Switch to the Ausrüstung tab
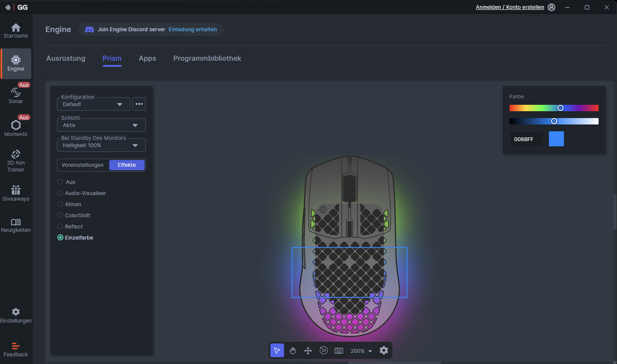 (x=66, y=59)
